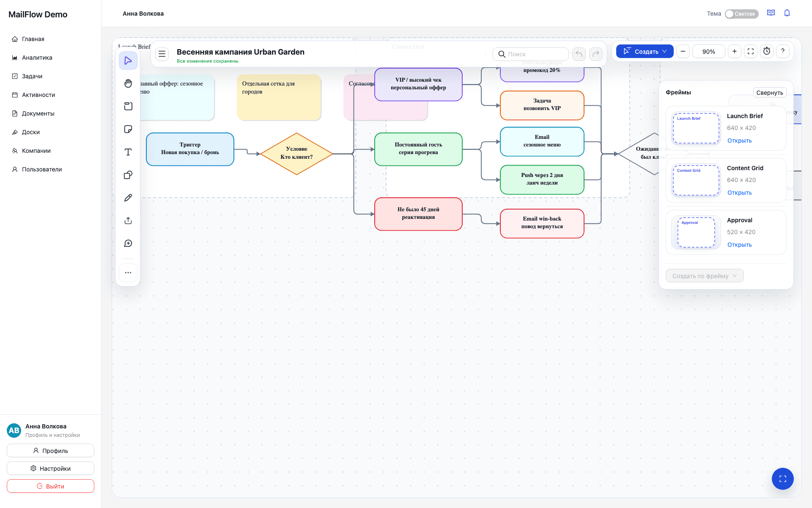Select the Постоянный гость node
Viewport: 812px width, 508px height.
418,149
